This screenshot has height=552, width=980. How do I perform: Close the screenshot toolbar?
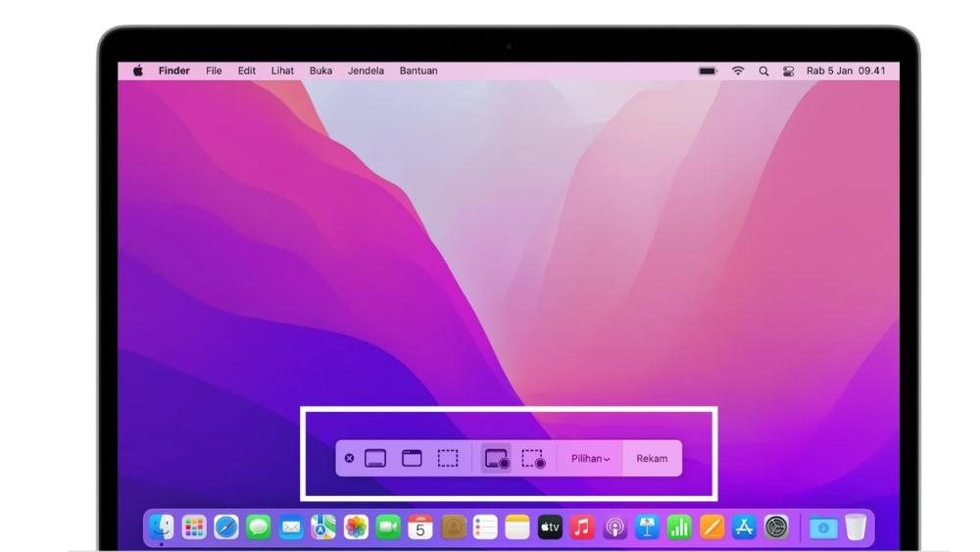[349, 458]
